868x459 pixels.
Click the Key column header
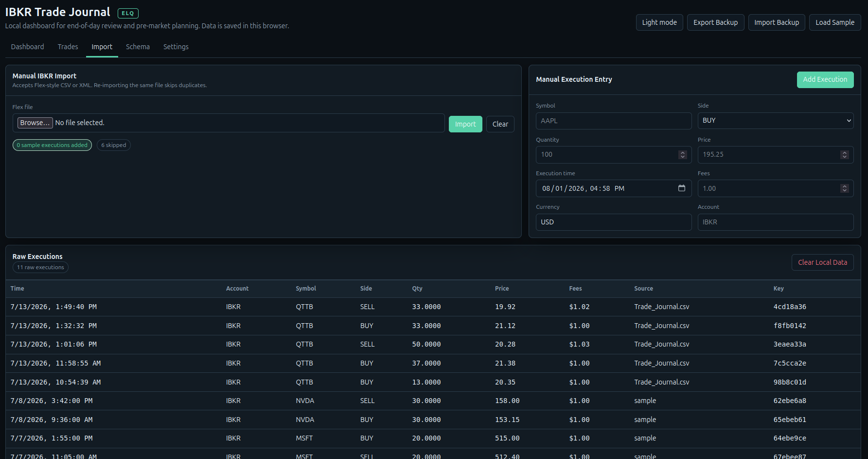[x=779, y=289]
